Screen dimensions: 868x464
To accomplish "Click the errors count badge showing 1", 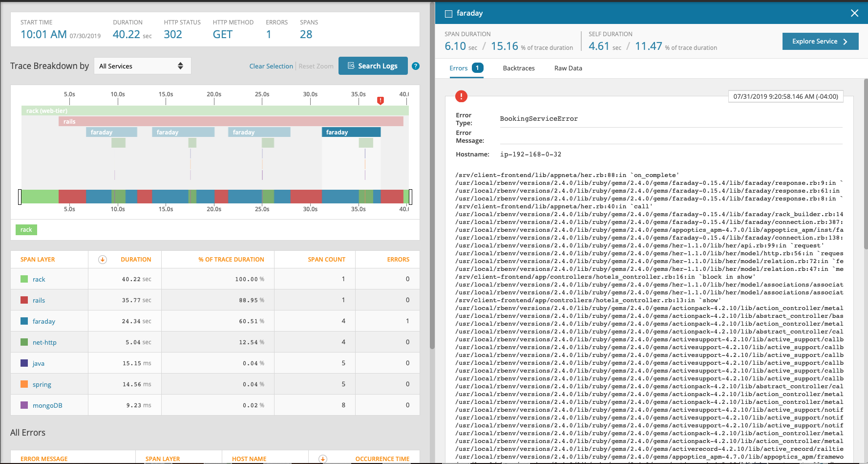I will pyautogui.click(x=477, y=68).
